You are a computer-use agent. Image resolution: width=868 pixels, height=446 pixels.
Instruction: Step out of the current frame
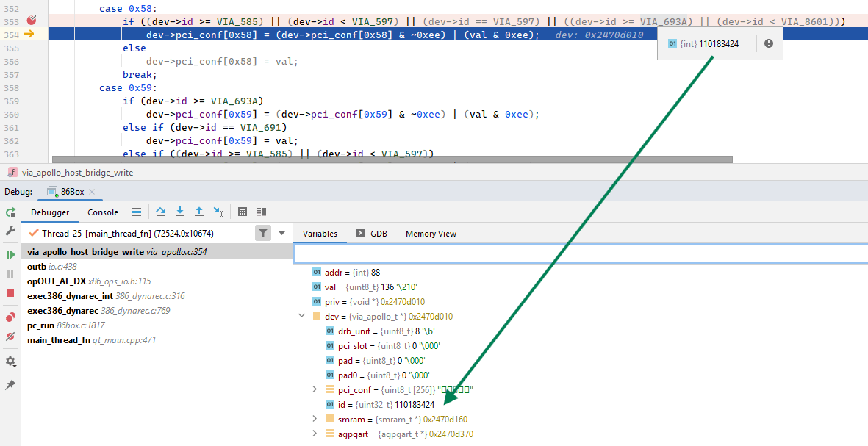[x=198, y=212]
